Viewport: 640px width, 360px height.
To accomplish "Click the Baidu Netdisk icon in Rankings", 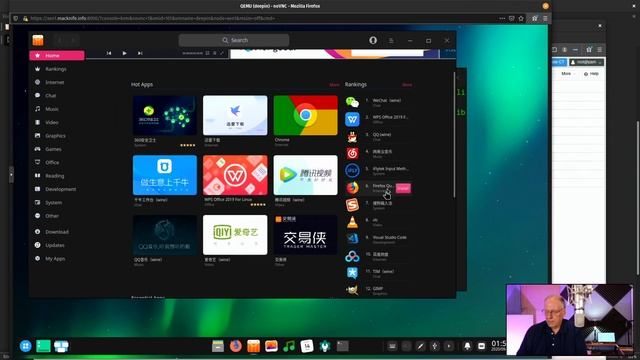I will [352, 256].
